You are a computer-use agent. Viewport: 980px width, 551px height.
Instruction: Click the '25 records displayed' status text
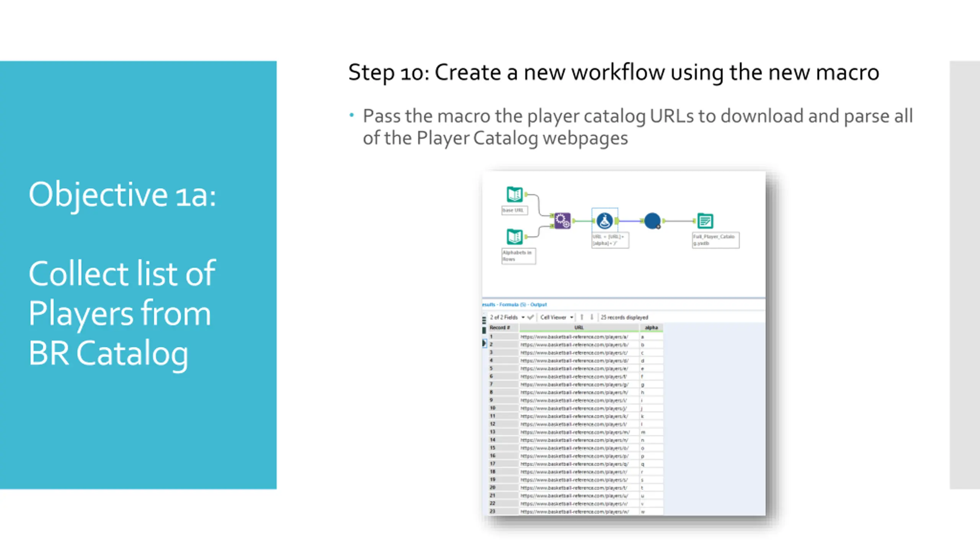624,317
